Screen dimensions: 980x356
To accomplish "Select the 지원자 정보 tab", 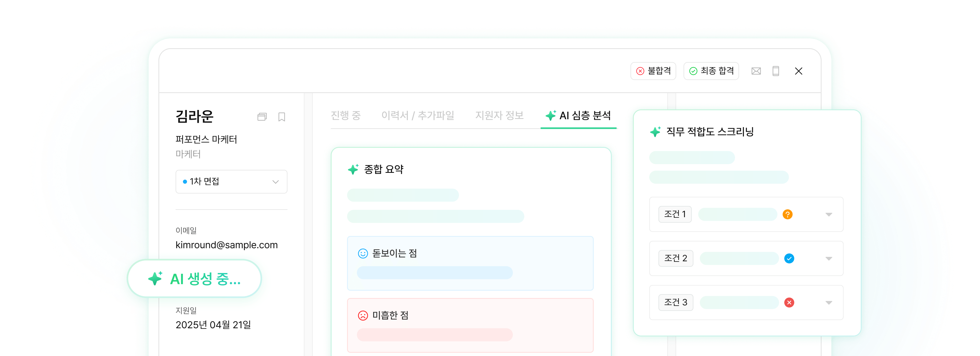I will pos(499,116).
